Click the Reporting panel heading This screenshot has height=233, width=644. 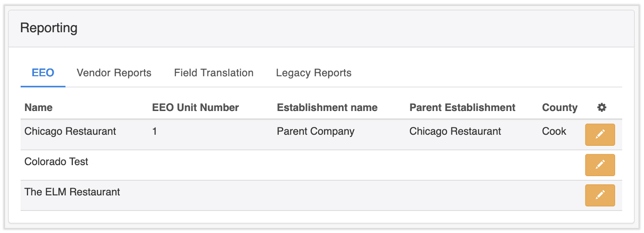pyautogui.click(x=49, y=28)
